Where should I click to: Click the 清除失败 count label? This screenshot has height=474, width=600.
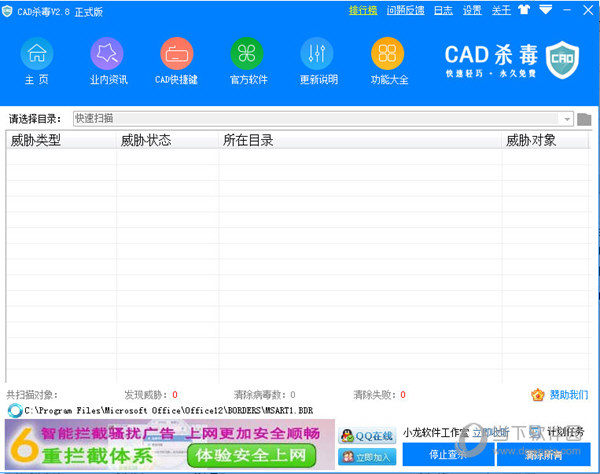379,395
